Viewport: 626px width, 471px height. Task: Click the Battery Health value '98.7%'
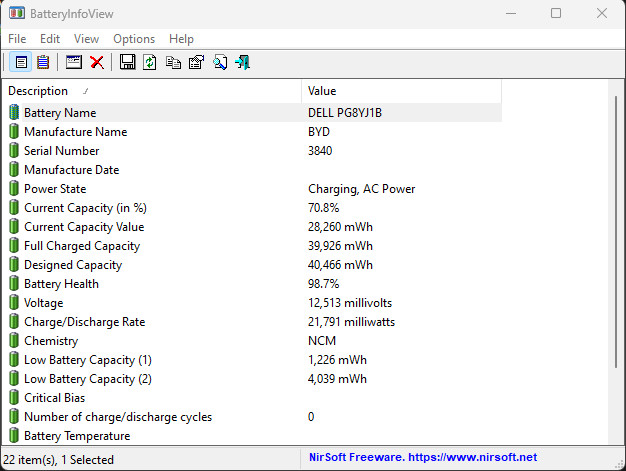[x=323, y=284]
